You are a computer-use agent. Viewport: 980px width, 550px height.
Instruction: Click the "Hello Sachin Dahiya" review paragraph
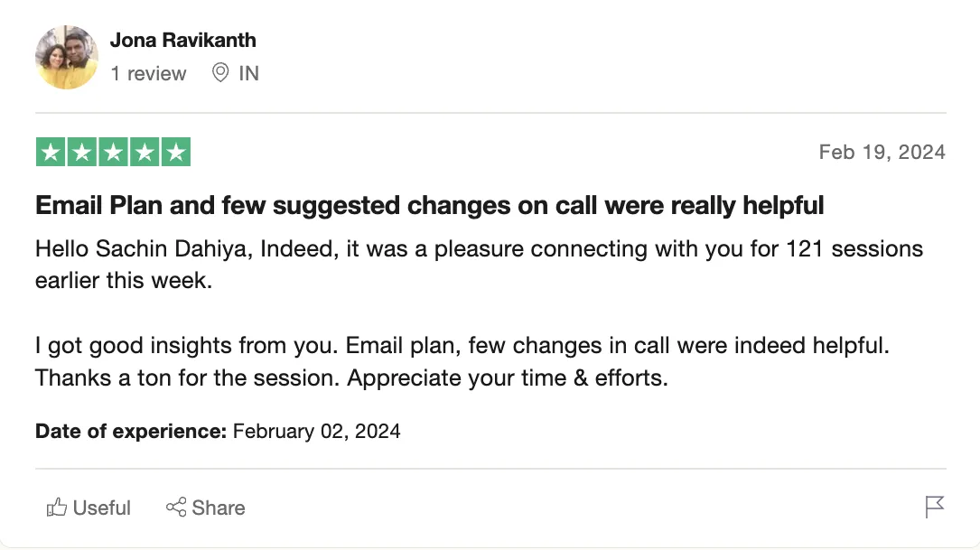pyautogui.click(x=479, y=264)
